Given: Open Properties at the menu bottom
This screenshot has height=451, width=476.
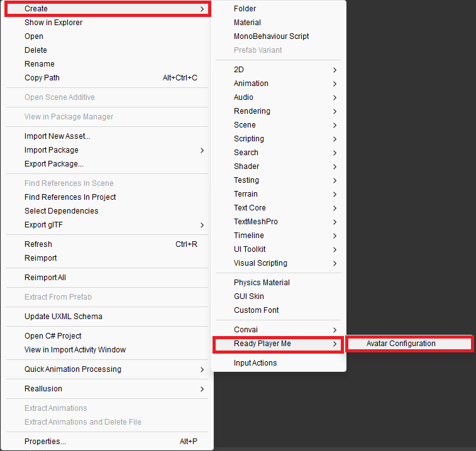Looking at the screenshot, I should (x=45, y=442).
